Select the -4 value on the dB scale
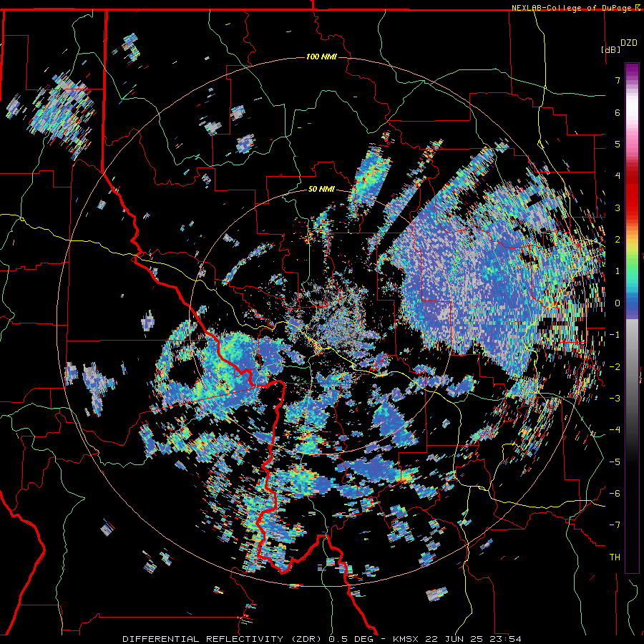Image resolution: width=644 pixels, height=644 pixels. point(615,430)
